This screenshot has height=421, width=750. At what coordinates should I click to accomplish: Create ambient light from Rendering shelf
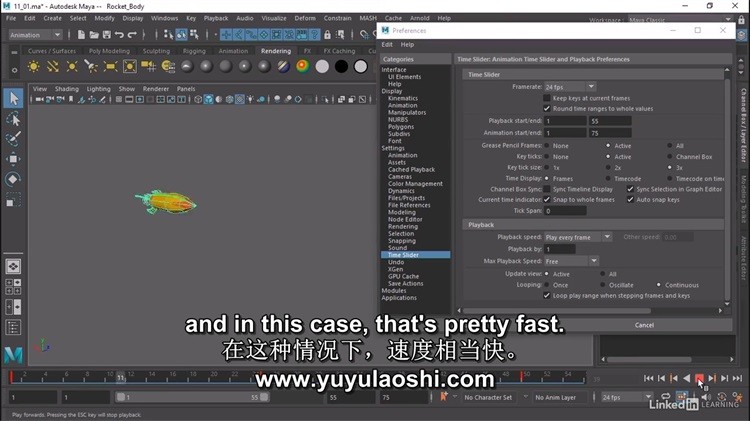(33, 66)
